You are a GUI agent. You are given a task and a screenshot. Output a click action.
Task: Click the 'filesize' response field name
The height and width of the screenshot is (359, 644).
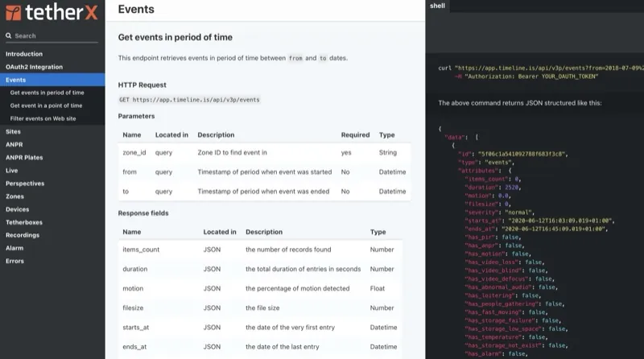click(x=133, y=308)
